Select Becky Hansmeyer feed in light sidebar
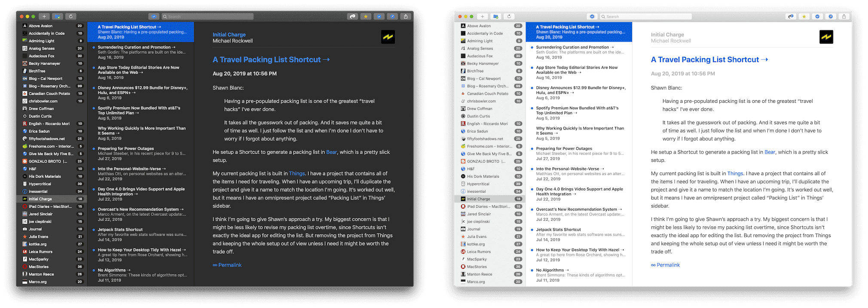 (x=490, y=63)
